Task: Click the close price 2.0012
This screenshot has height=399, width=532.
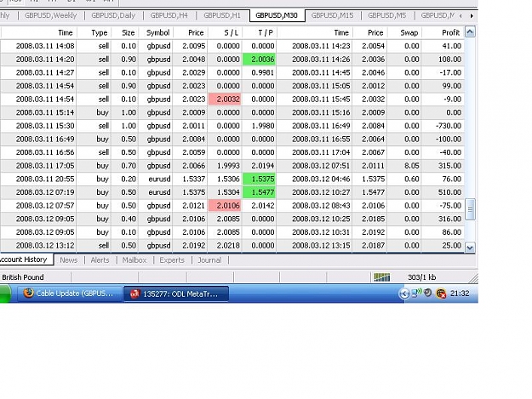Action: click(373, 86)
